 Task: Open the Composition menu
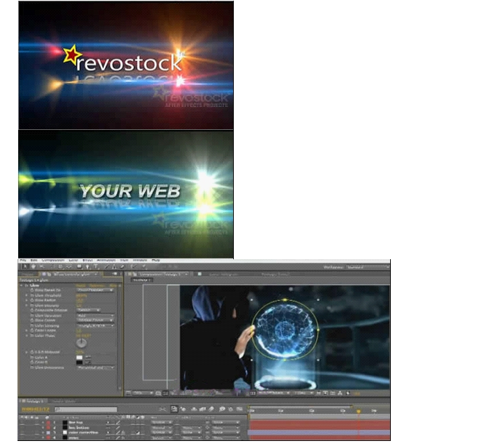(53, 261)
